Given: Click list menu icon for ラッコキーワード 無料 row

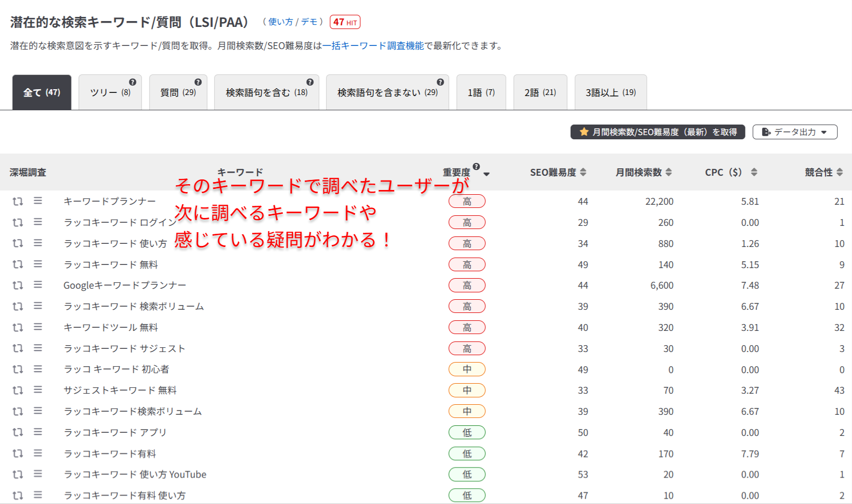Looking at the screenshot, I should point(38,264).
